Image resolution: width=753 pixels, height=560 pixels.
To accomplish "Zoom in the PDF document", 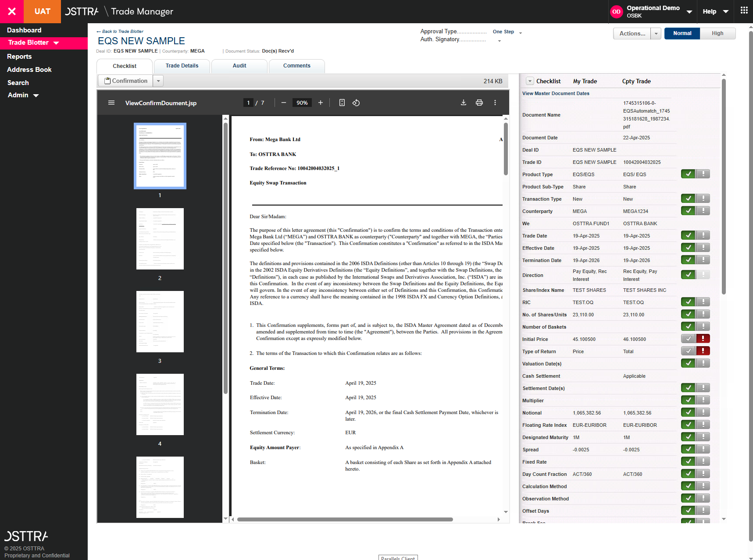I will pyautogui.click(x=321, y=103).
